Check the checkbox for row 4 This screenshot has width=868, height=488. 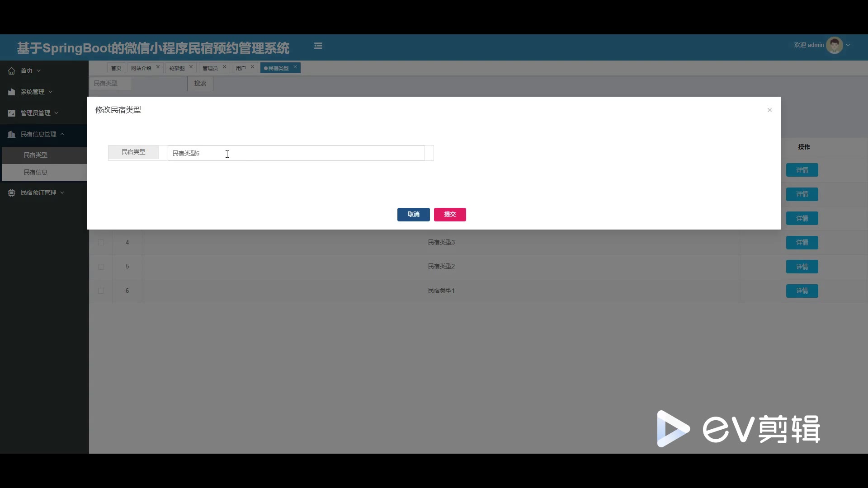pos(101,243)
